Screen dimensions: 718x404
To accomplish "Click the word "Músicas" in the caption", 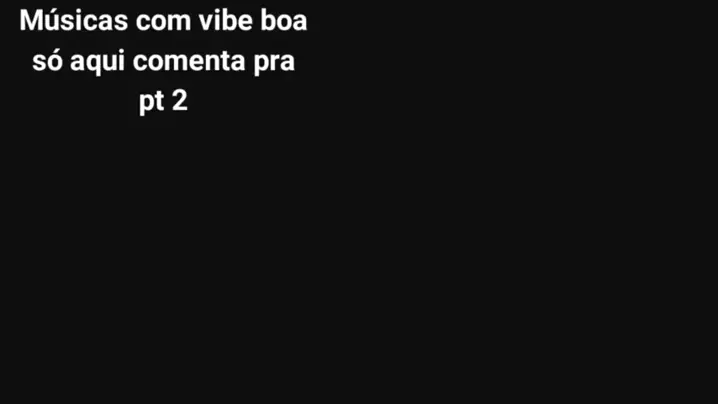I will [74, 21].
